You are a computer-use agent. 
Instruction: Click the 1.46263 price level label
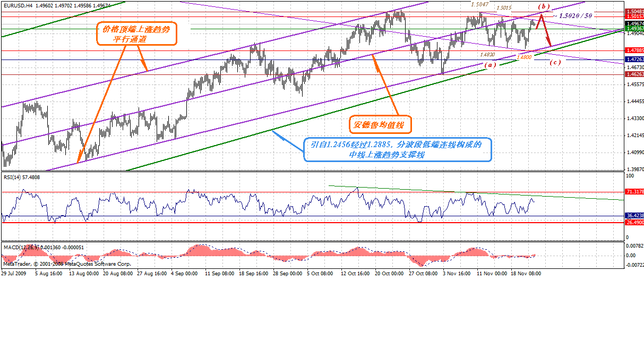(x=634, y=74)
